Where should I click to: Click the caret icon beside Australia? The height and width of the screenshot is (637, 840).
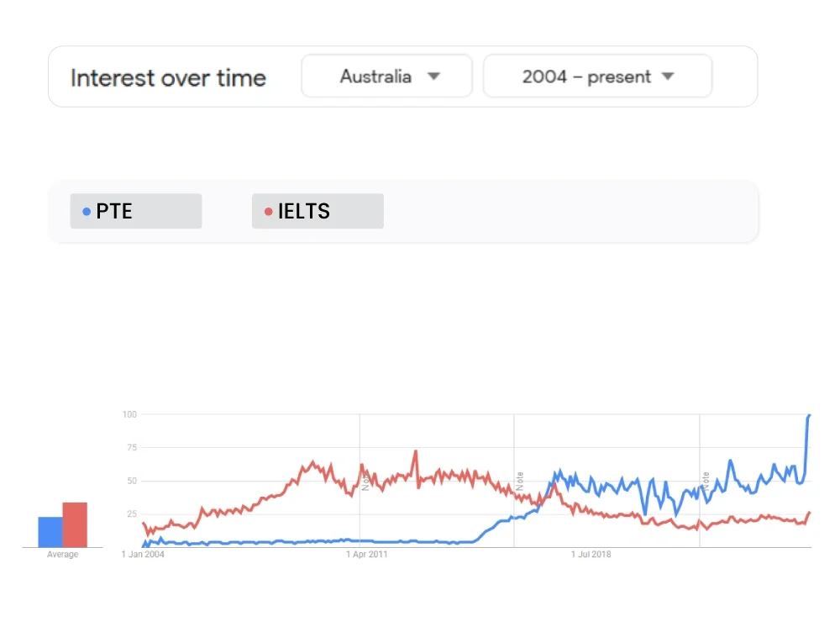(x=434, y=76)
